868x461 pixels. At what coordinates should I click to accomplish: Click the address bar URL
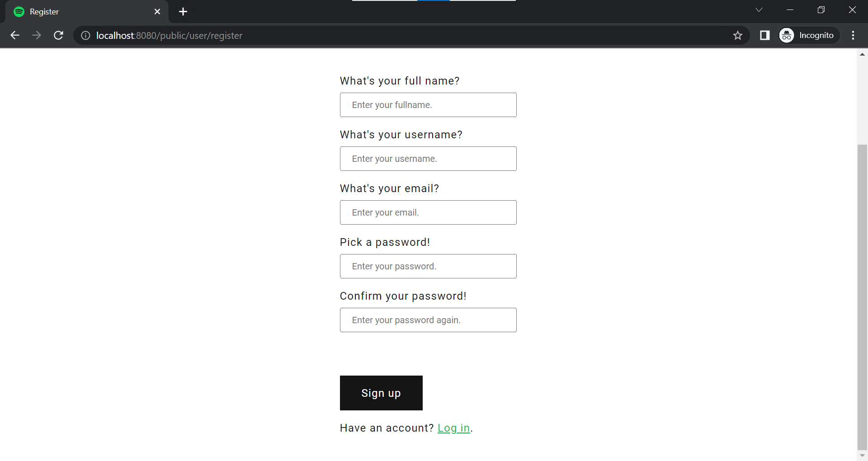pos(170,35)
